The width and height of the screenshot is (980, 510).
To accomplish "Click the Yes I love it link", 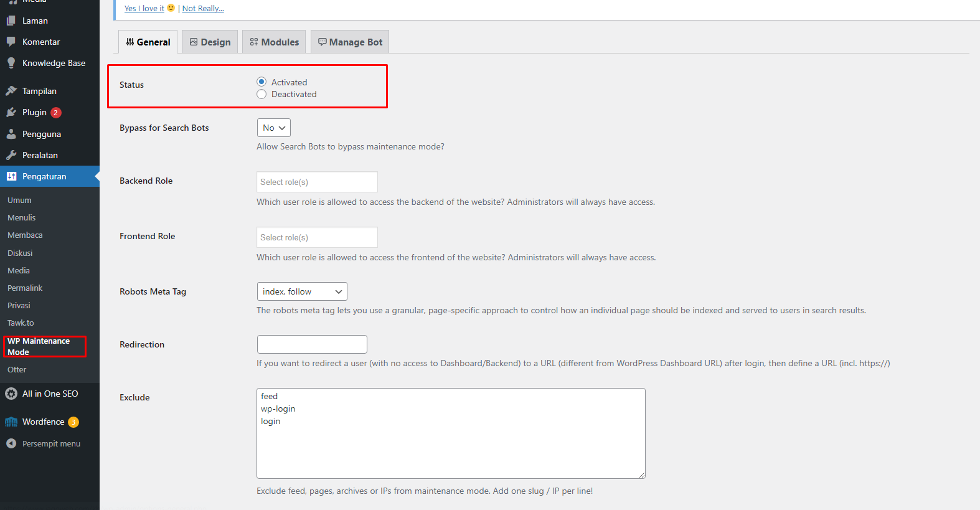I will coord(144,8).
